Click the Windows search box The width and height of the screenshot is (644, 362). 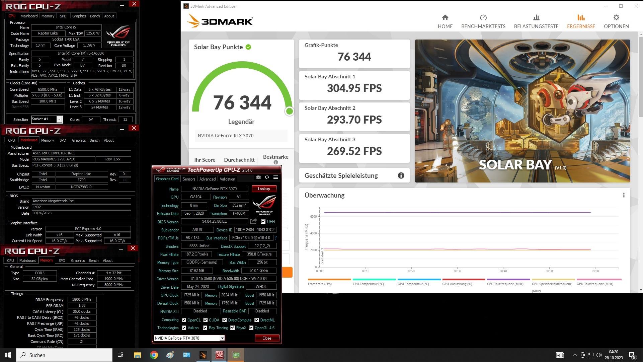click(x=65, y=355)
